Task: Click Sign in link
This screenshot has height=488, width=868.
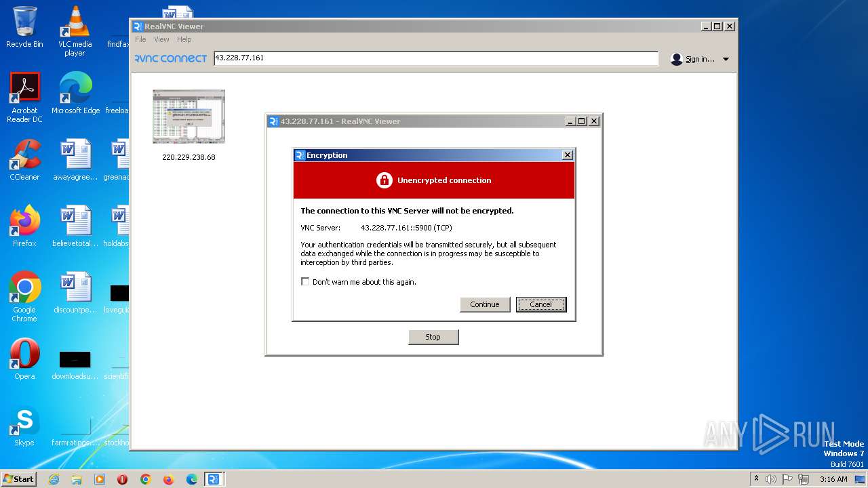Action: click(x=700, y=59)
